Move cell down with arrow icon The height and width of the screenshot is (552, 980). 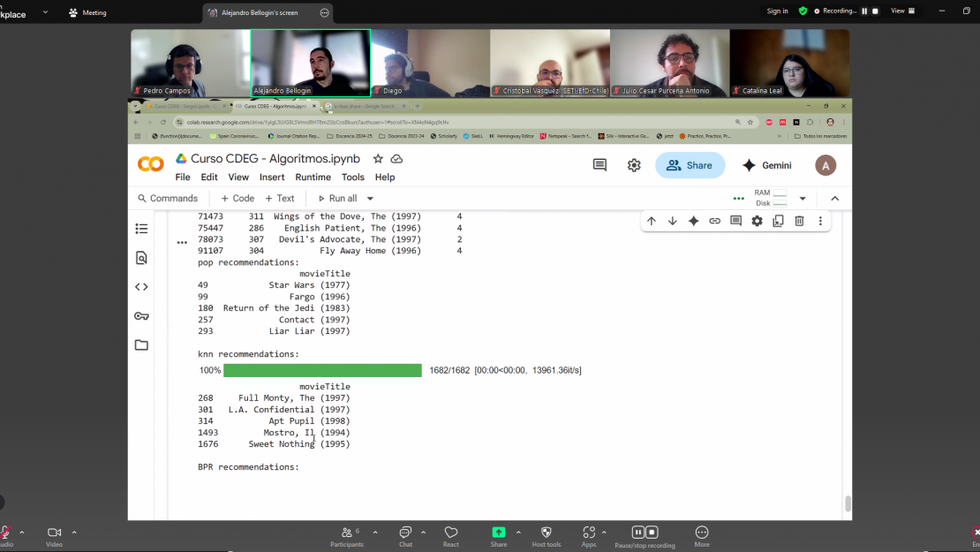pos(673,221)
